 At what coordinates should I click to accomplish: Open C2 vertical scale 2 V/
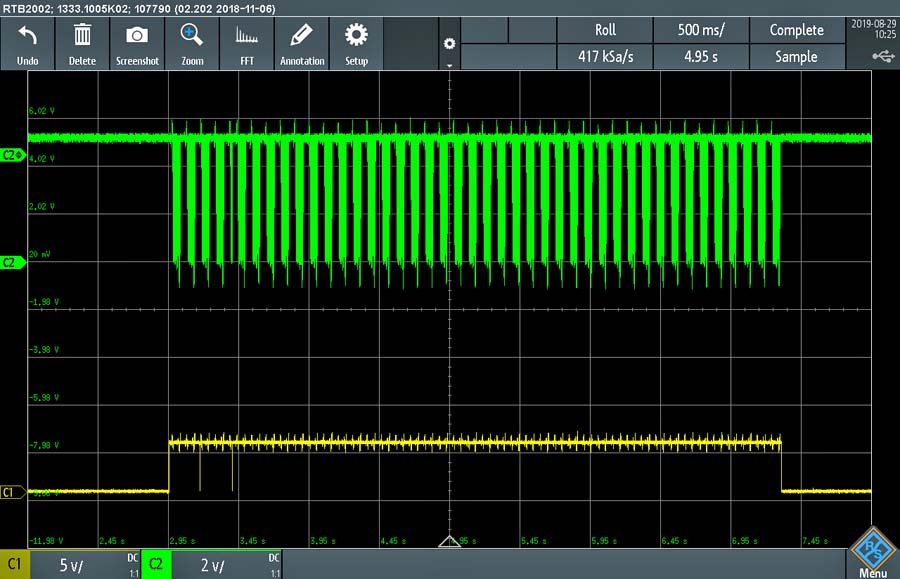coord(213,566)
